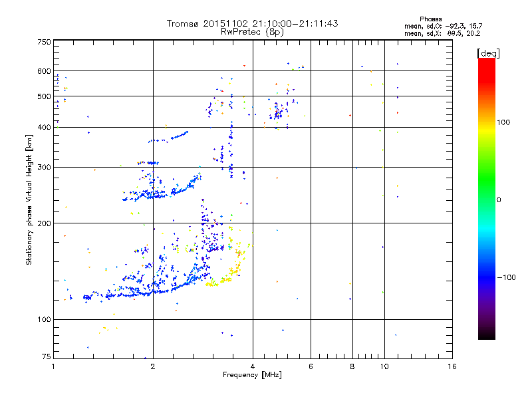Click the x-axis tick label "16"
The height and width of the screenshot is (399, 532).
(452, 366)
